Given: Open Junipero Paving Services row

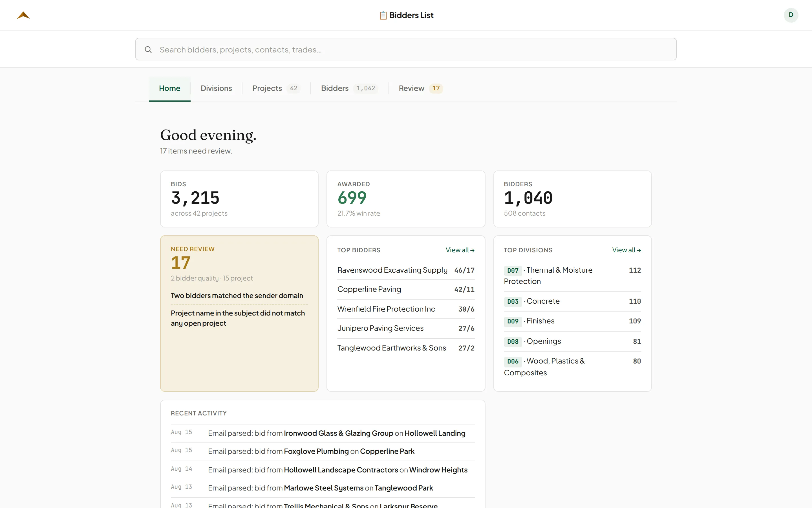Looking at the screenshot, I should tap(406, 328).
